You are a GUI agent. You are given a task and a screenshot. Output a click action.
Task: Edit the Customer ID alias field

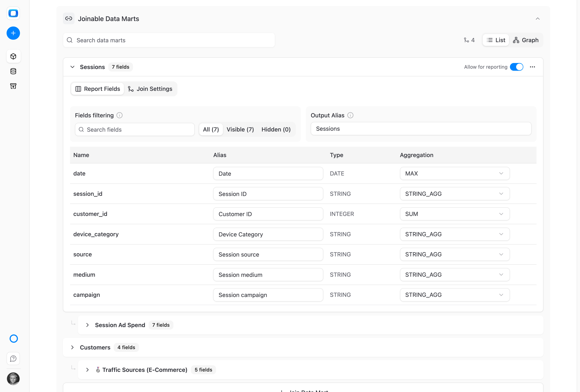(268, 214)
